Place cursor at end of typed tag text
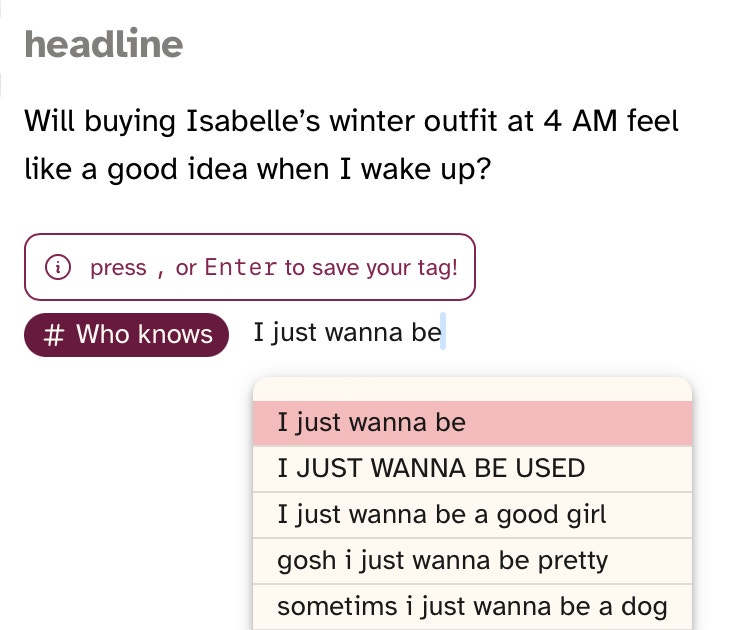 442,333
